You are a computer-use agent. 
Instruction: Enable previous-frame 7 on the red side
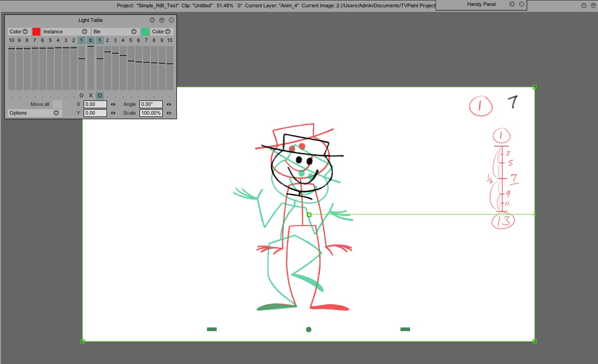(x=35, y=40)
